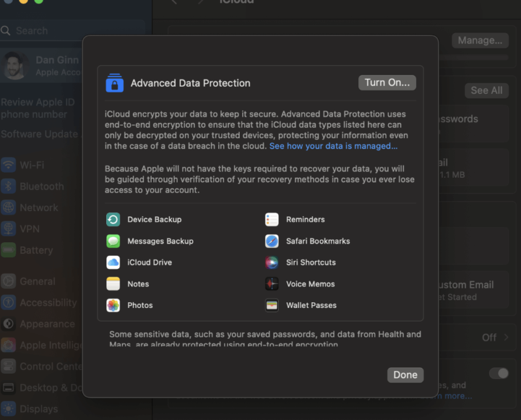Screen dimensions: 521x420
Task: Expand the Off row chevron
Action: 506,337
